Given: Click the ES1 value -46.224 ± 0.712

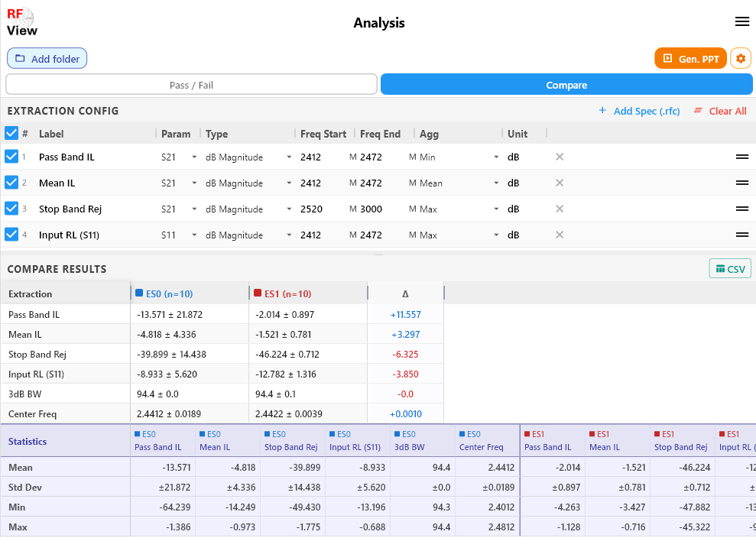Looking at the screenshot, I should pos(287,355).
